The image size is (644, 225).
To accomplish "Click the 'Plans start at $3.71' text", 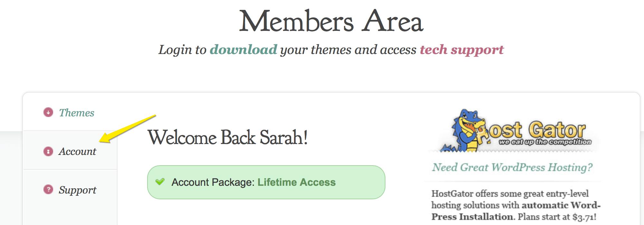I will point(557,217).
